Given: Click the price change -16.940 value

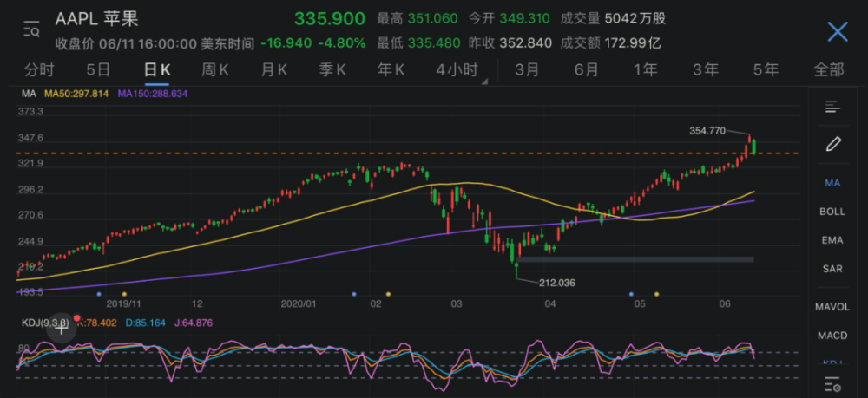Looking at the screenshot, I should 286,43.
